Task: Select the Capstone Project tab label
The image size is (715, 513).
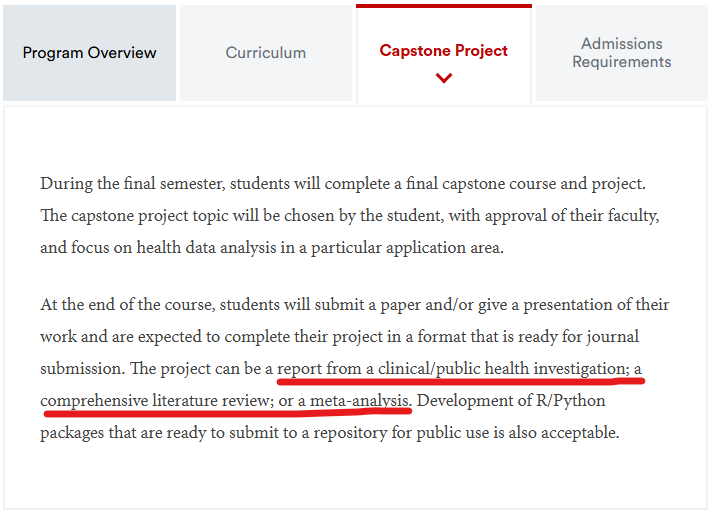Action: pyautogui.click(x=443, y=51)
